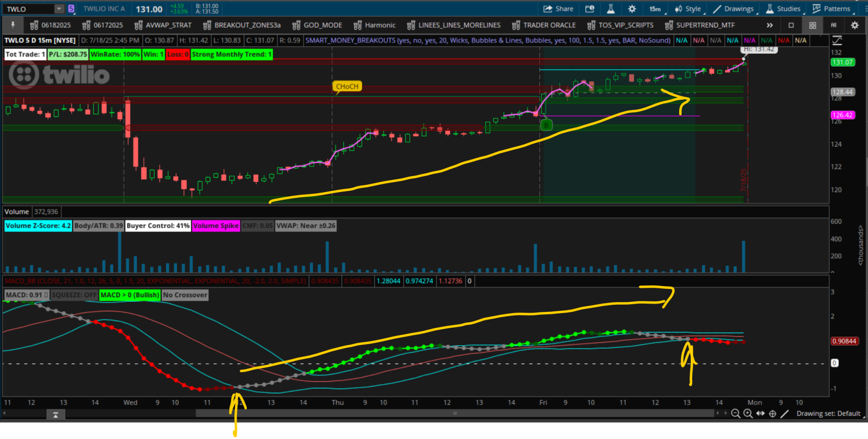Open chart settings gear in top toolbar
This screenshot has width=868, height=439.
(x=632, y=9)
